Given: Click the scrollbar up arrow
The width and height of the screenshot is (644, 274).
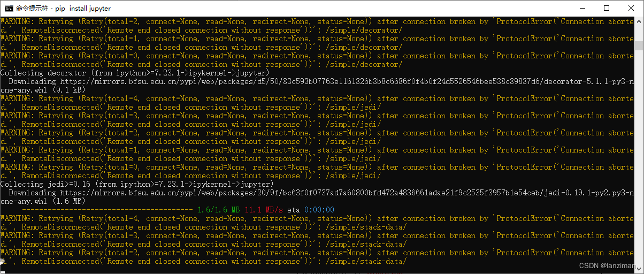Looking at the screenshot, I should point(639,21).
